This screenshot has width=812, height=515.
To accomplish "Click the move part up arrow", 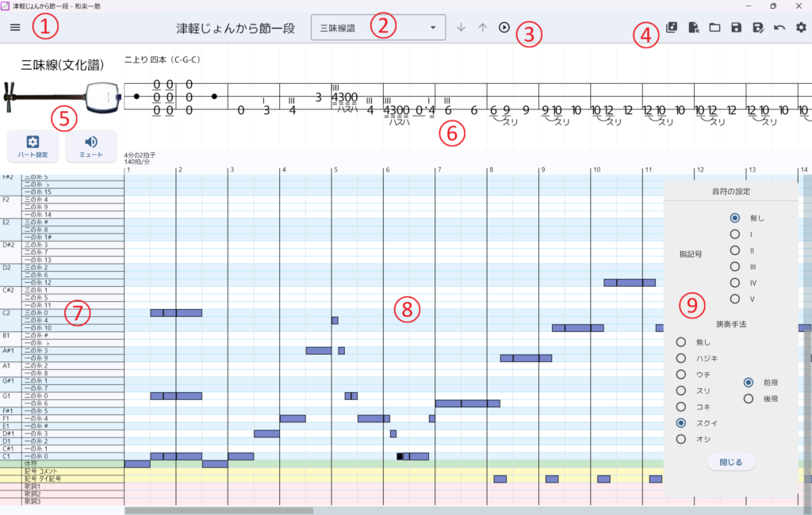I will 483,28.
